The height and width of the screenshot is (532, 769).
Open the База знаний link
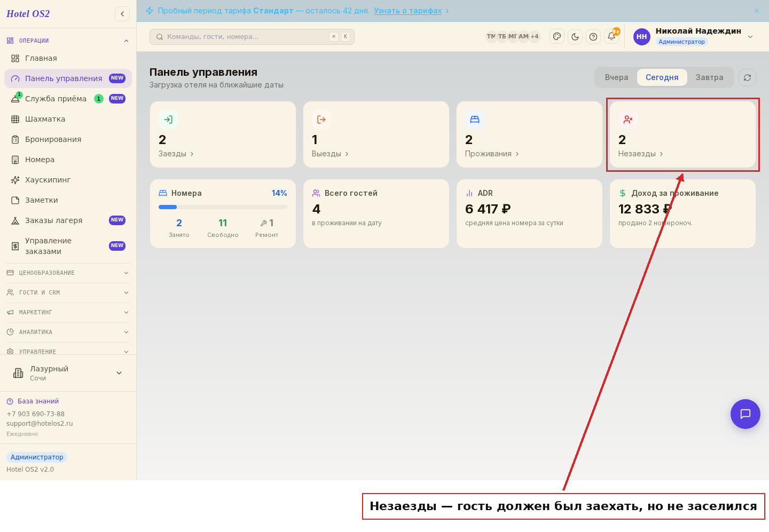pyautogui.click(x=33, y=401)
